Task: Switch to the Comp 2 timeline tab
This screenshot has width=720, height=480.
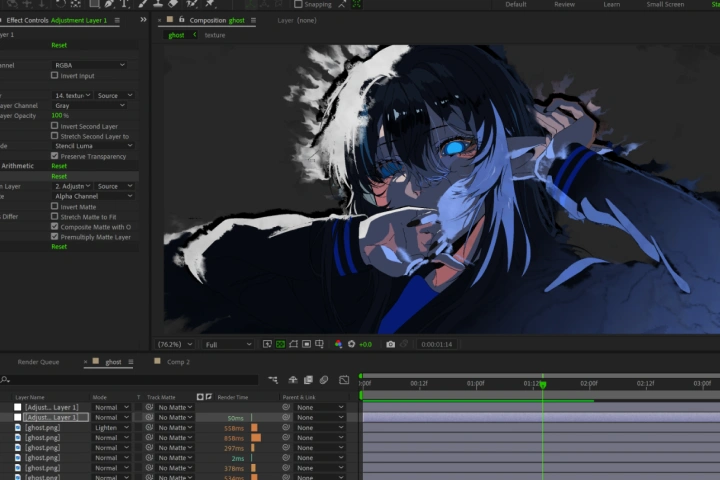Action: pos(178,362)
